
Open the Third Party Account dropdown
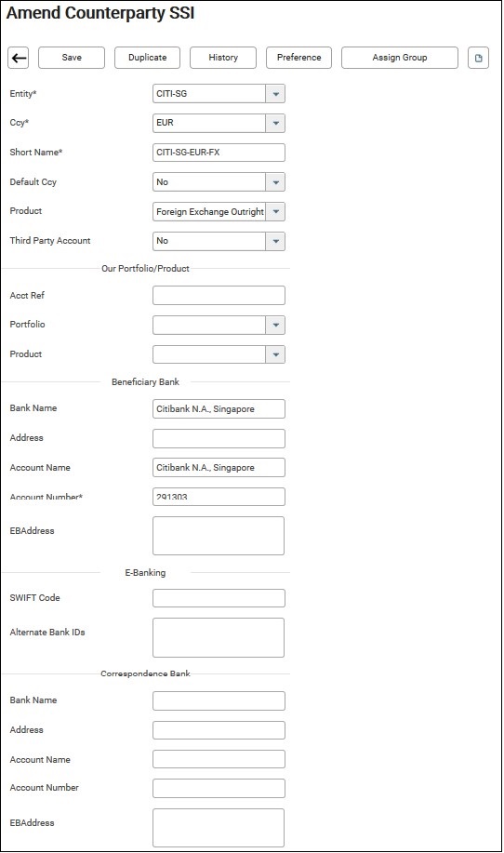pyautogui.click(x=275, y=241)
